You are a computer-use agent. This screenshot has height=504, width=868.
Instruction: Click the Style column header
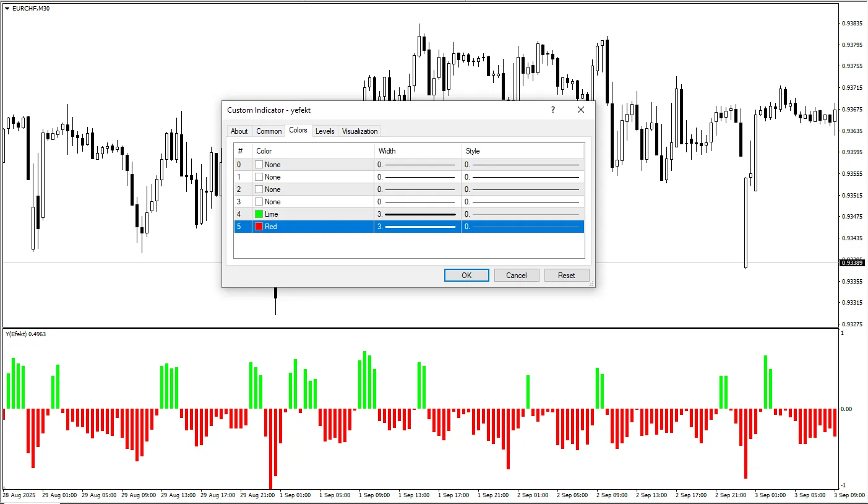tap(523, 151)
